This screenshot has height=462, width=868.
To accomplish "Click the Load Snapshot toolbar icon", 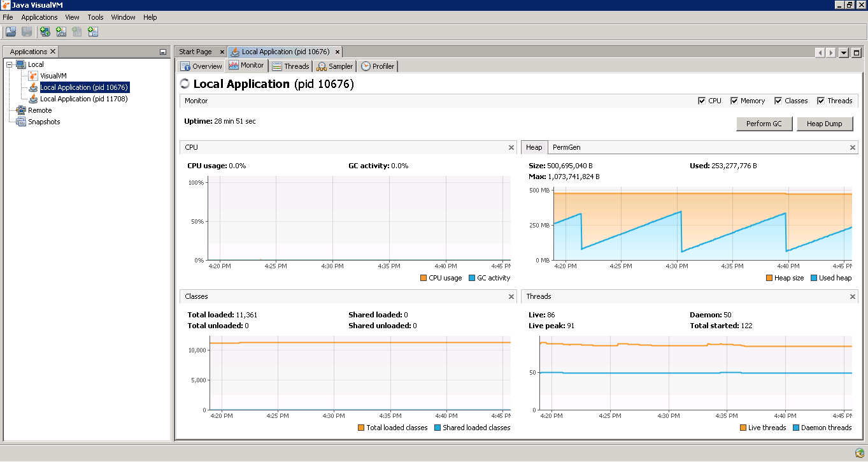I will pyautogui.click(x=11, y=31).
